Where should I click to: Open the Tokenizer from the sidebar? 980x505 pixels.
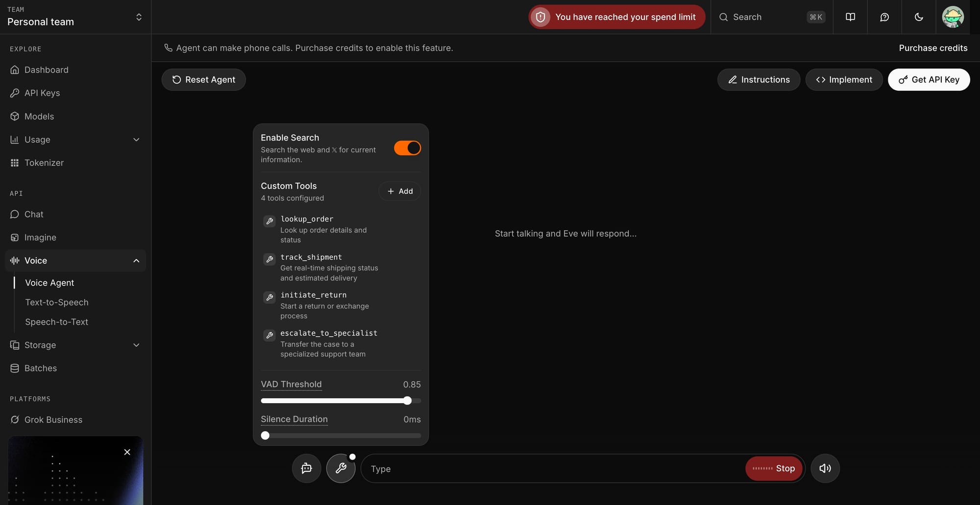[x=44, y=162]
